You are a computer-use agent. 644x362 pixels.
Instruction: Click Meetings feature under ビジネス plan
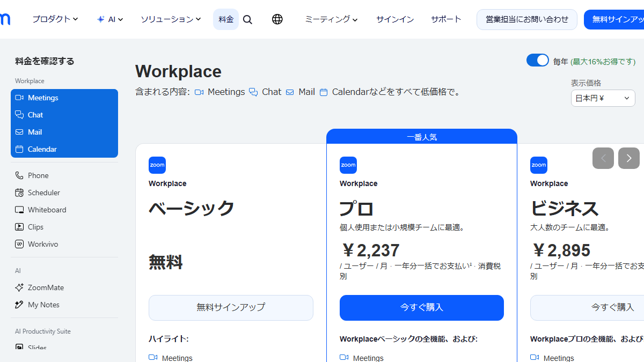click(552, 358)
